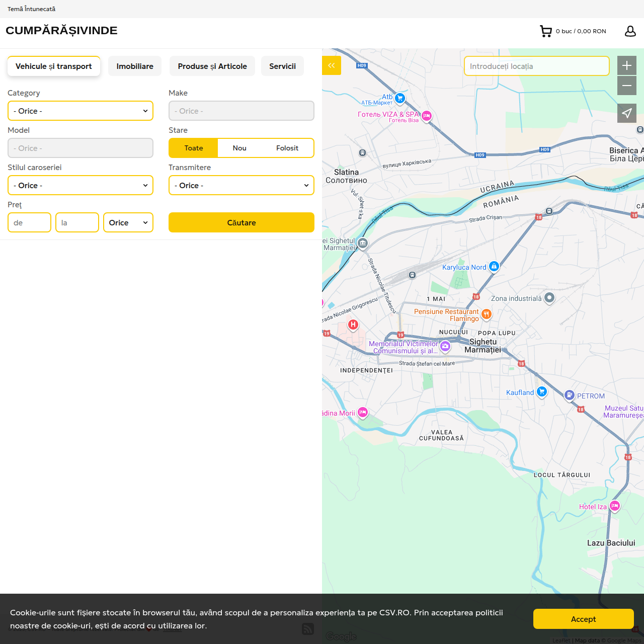Open the Transmitere dropdown
The width and height of the screenshot is (644, 644).
242,186
